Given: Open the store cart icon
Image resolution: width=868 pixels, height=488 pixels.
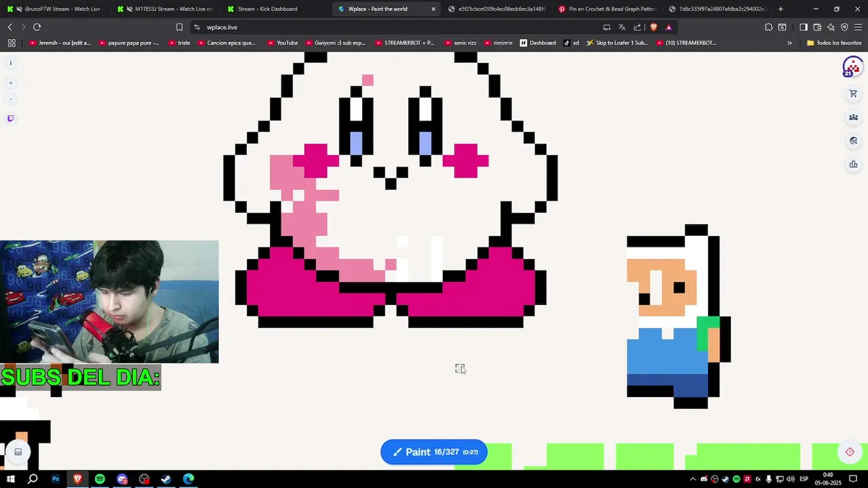Looking at the screenshot, I should (853, 94).
